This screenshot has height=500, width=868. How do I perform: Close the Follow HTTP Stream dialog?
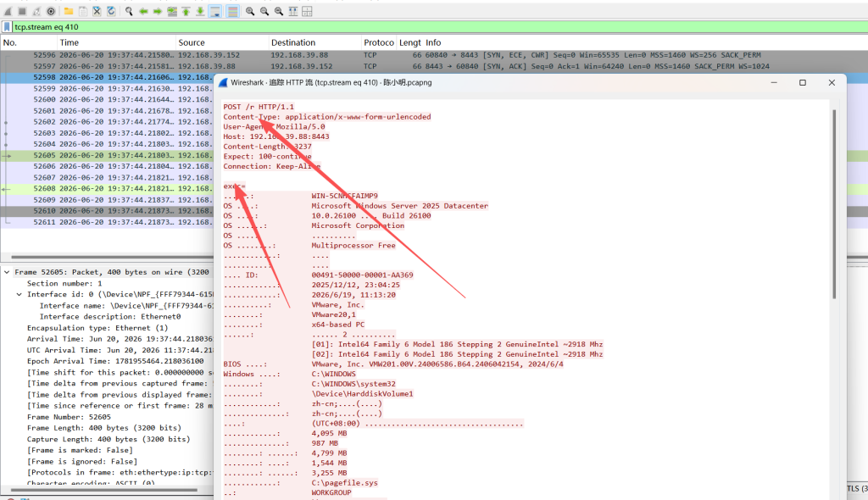coord(832,82)
